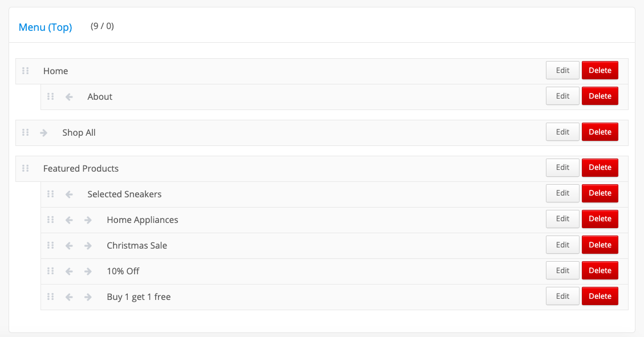Select the 10% Off tree item label
Viewport: 644px width, 337px height.
click(123, 271)
